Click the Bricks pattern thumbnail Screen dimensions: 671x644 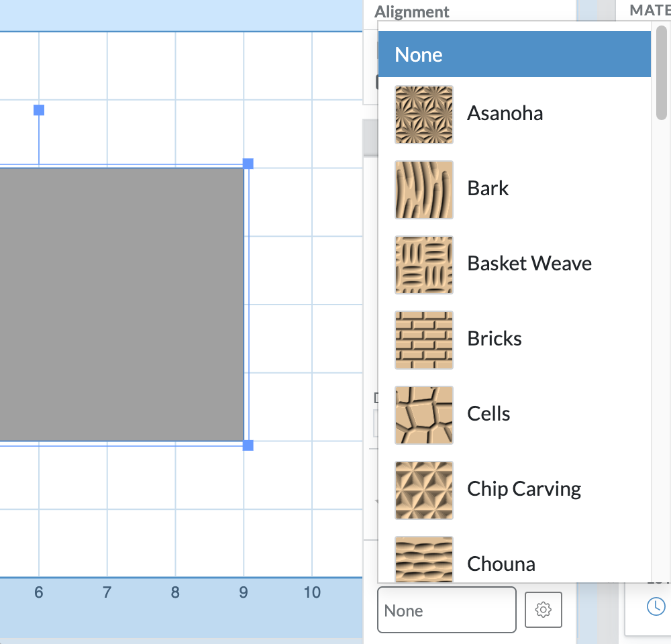[x=423, y=339]
